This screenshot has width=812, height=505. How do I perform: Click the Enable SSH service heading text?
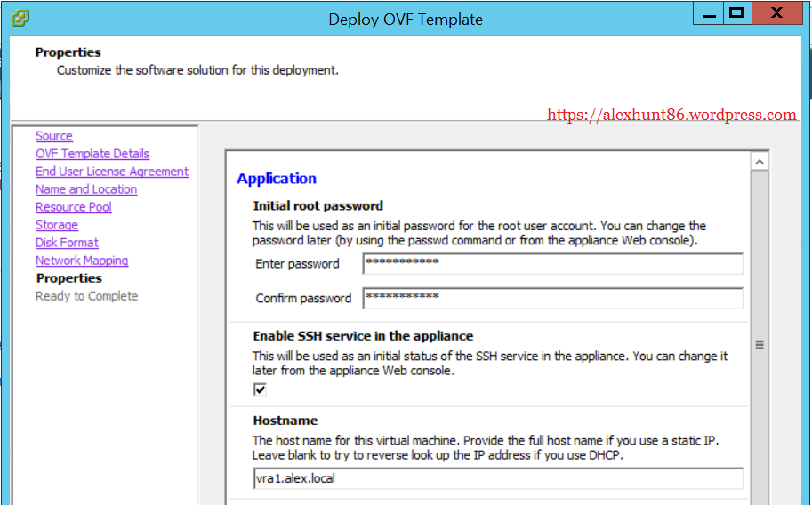(x=363, y=336)
